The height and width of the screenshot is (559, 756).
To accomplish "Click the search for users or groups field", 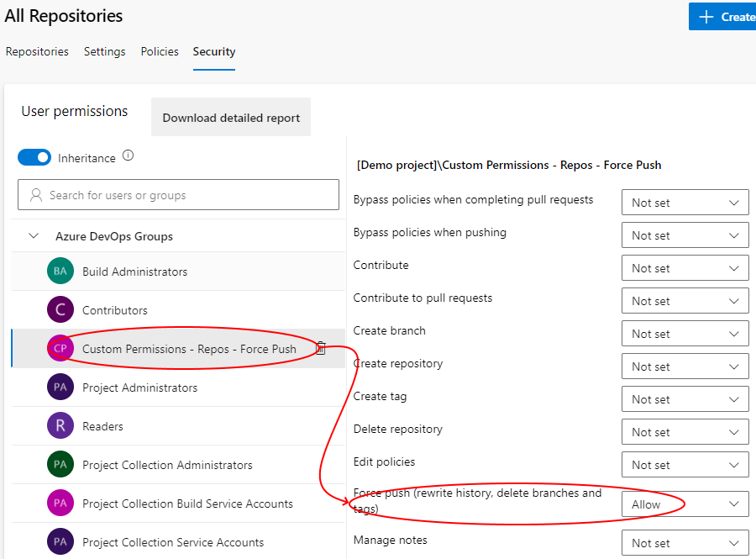I will (178, 194).
